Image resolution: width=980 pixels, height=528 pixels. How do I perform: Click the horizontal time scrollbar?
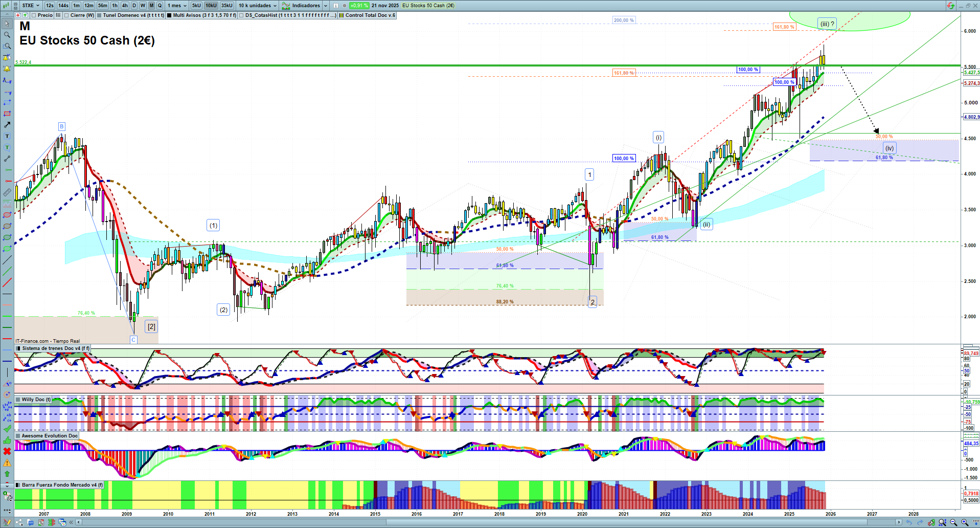click(488, 522)
